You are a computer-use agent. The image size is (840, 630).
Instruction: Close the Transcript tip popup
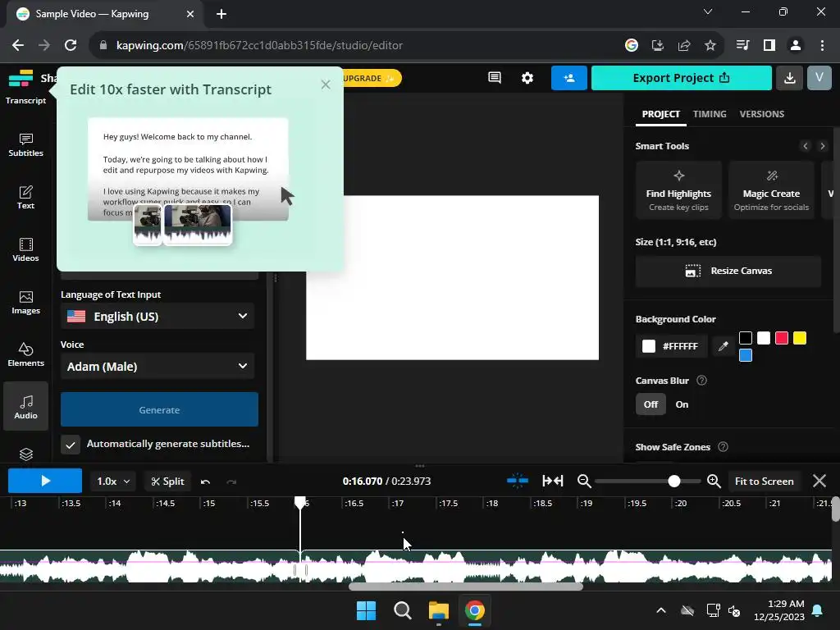coord(326,84)
